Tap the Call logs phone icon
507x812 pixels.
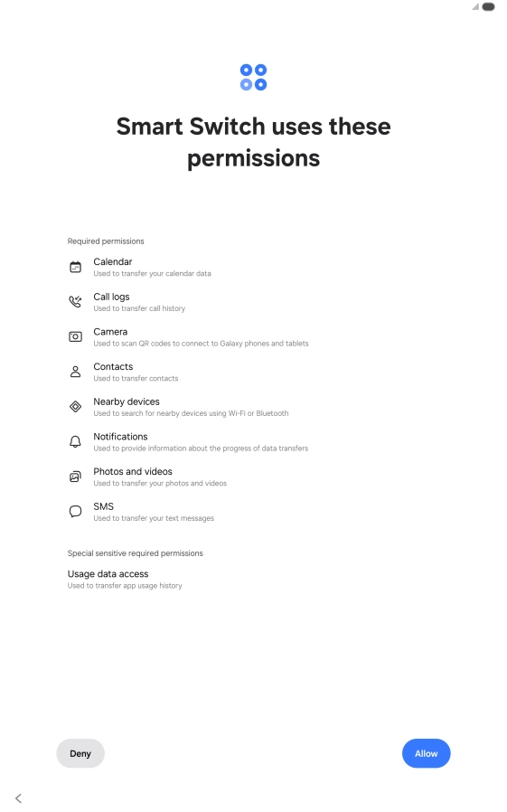(76, 302)
